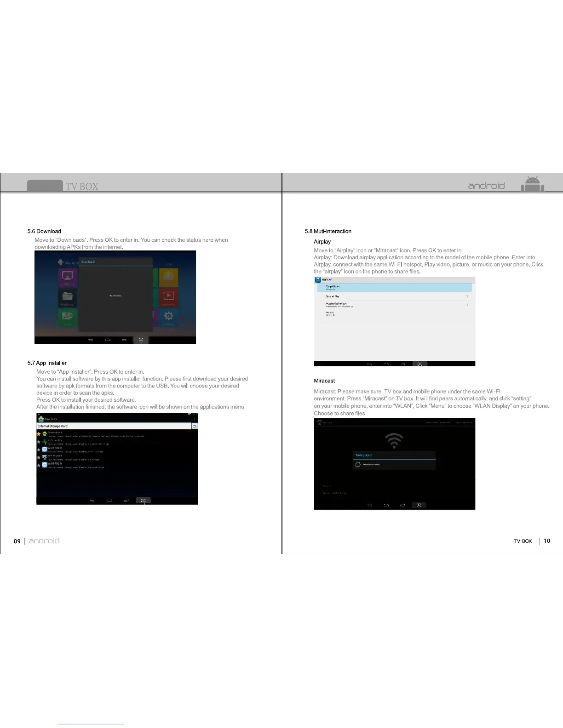The width and height of the screenshot is (563, 728).
Task: Open the green Music tile in Downloads screenshot
Action: (68, 318)
